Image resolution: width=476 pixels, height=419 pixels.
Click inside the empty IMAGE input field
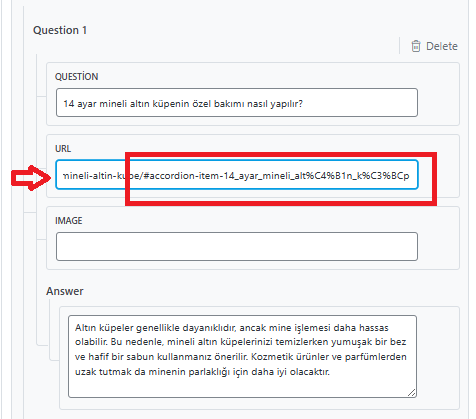[x=237, y=246]
